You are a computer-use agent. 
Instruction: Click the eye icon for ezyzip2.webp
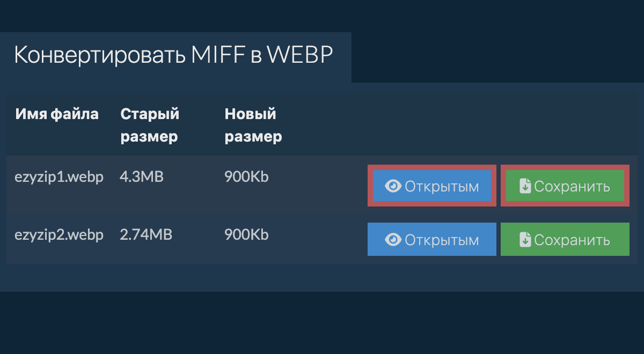point(393,240)
